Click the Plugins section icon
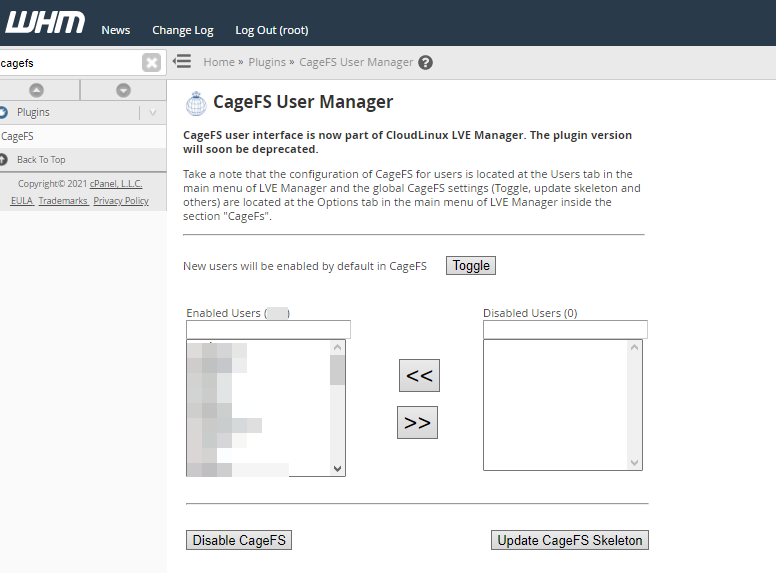The image size is (776, 573). [4, 112]
